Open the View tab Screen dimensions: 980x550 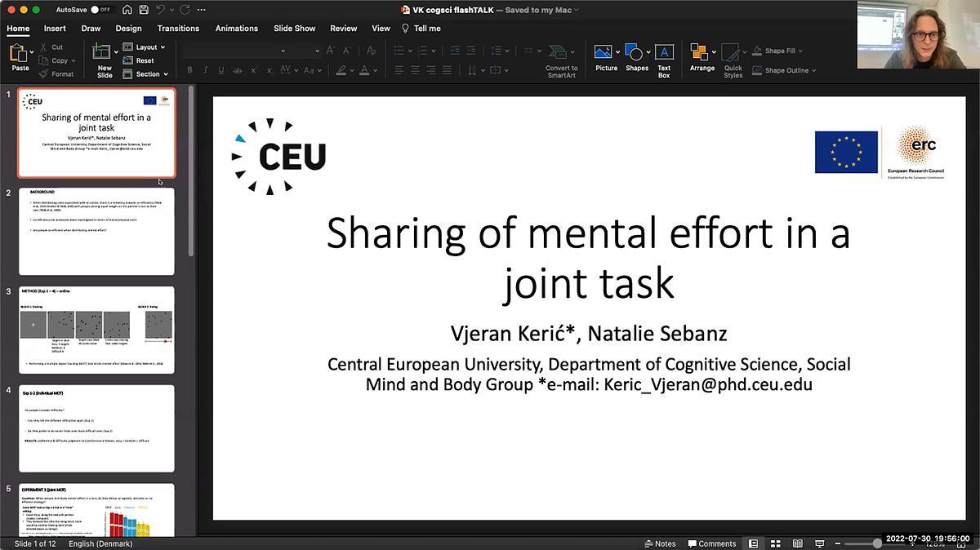pos(381,28)
